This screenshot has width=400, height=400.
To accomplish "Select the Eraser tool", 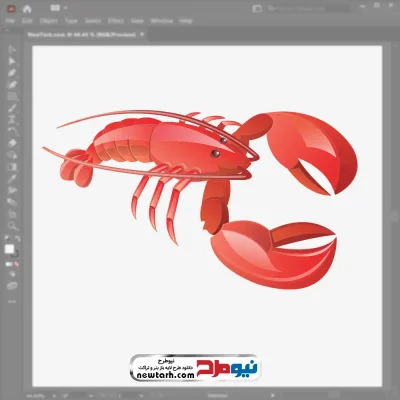I will [x=12, y=143].
